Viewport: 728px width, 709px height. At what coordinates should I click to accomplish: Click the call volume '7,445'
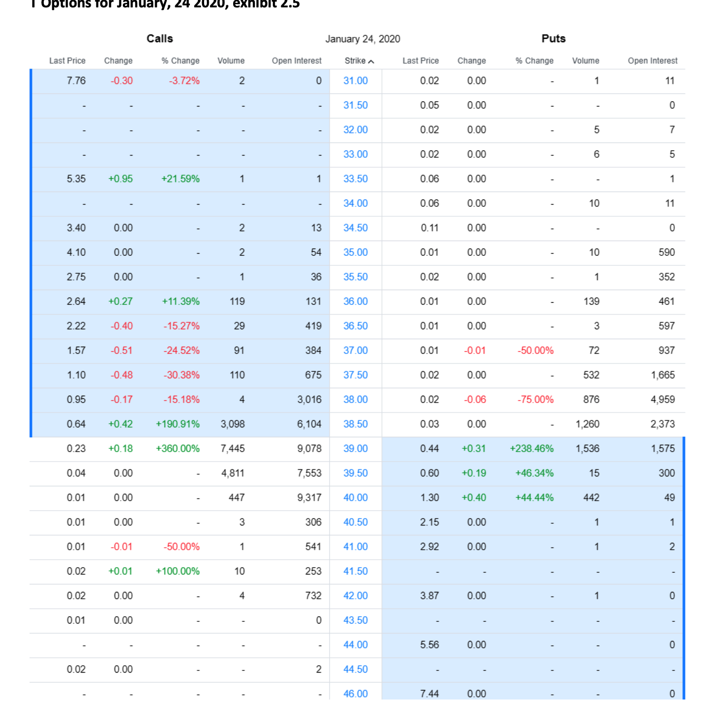tap(233, 448)
